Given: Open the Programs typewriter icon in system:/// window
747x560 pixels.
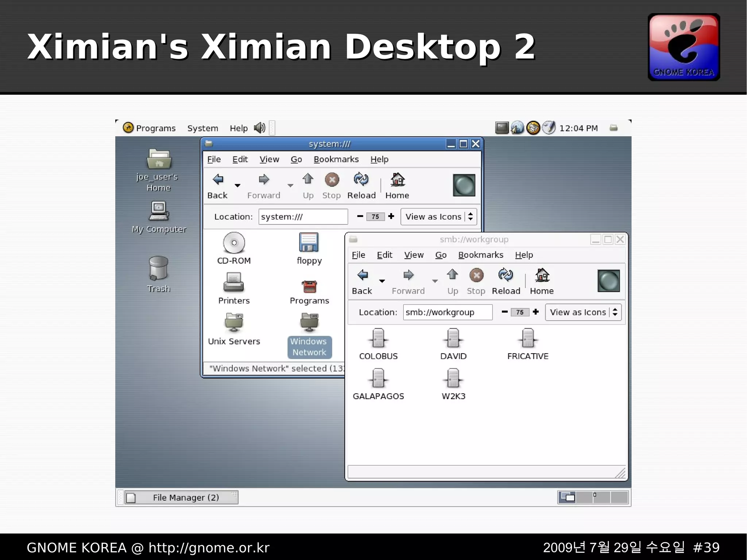Looking at the screenshot, I should [x=309, y=286].
